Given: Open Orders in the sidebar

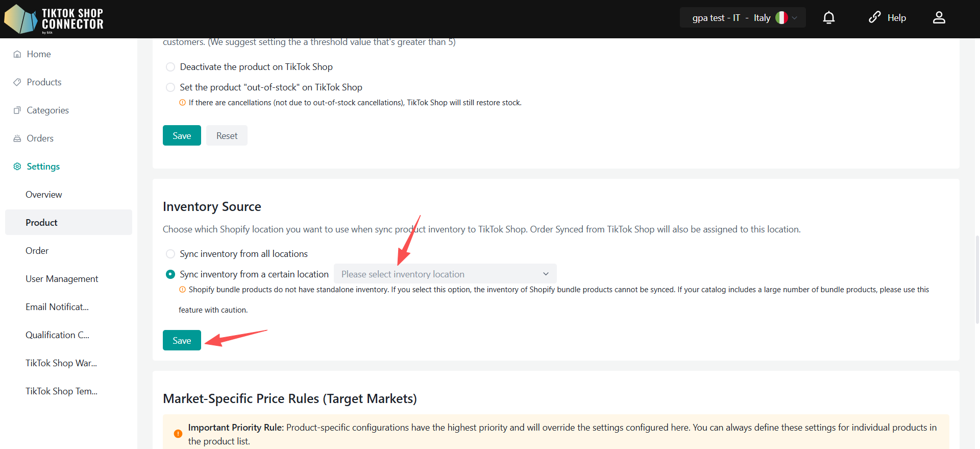Looking at the screenshot, I should 40,138.
